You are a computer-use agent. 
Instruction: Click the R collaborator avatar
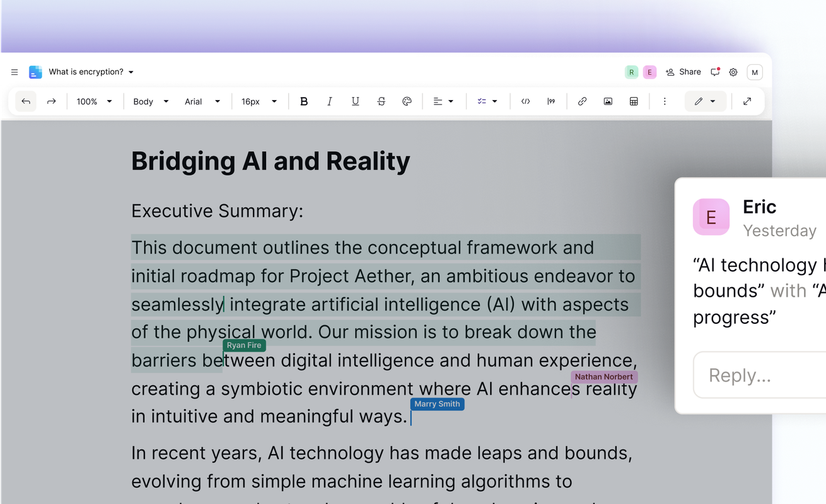click(x=632, y=72)
